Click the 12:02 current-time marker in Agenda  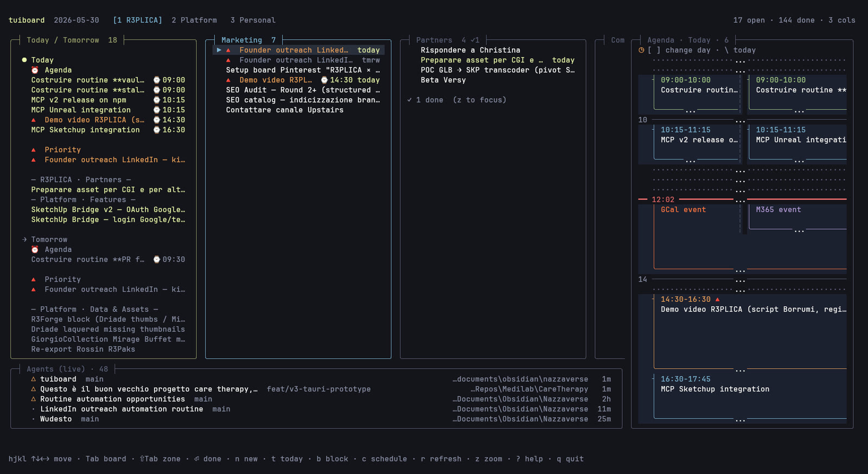(x=663, y=200)
